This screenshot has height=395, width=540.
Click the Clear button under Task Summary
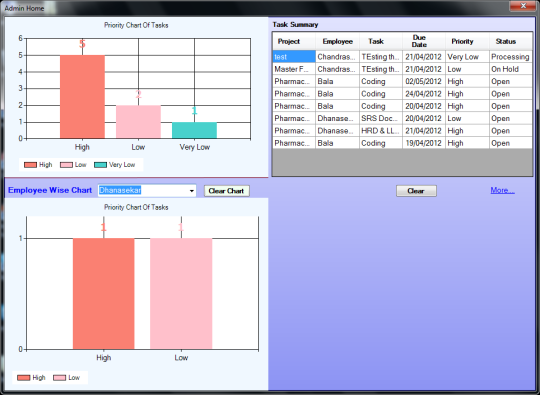pos(416,191)
